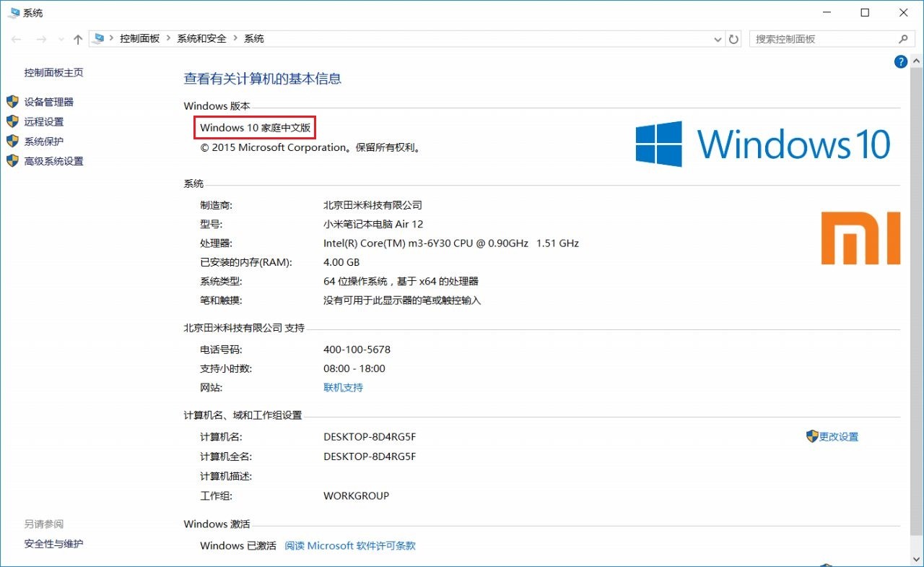Open 联机支持 website link
Screen dimensions: 924x567
click(343, 388)
